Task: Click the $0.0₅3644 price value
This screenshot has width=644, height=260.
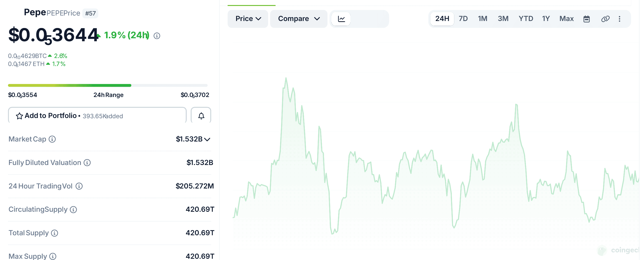Action: pyautogui.click(x=53, y=35)
